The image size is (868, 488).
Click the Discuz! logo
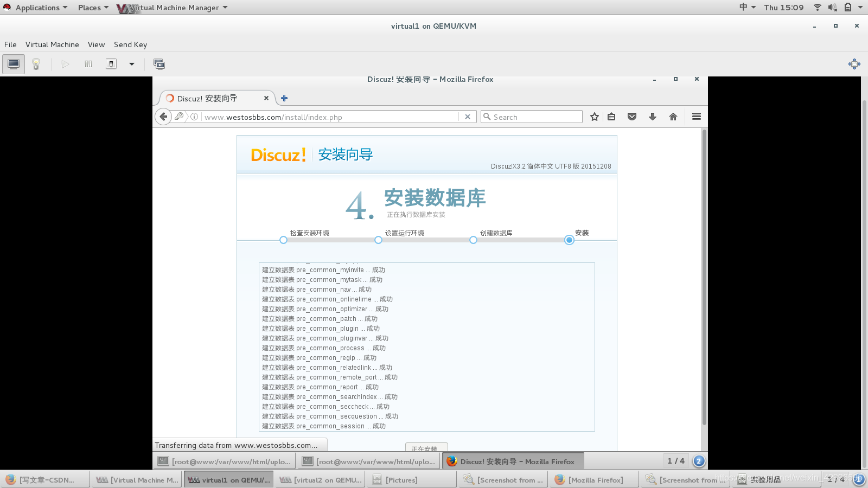[x=278, y=155]
